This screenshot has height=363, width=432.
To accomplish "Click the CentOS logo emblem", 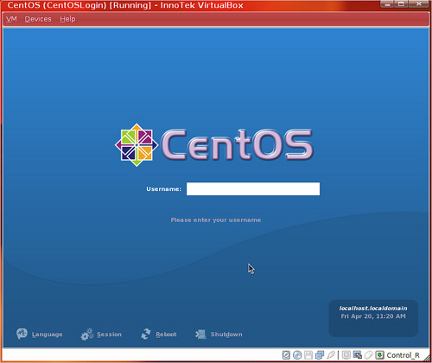I will point(136,145).
